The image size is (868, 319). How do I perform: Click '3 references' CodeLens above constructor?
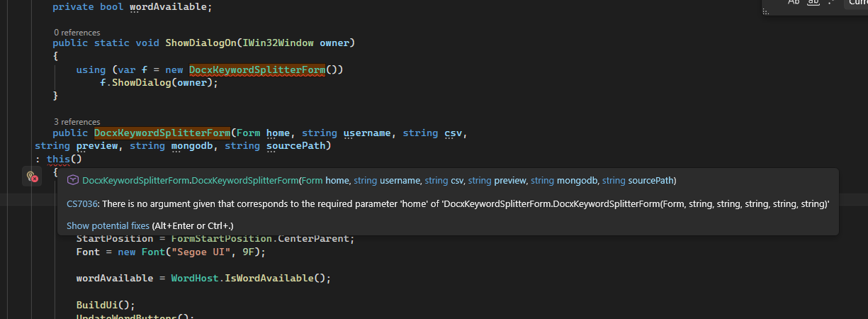pyautogui.click(x=77, y=122)
